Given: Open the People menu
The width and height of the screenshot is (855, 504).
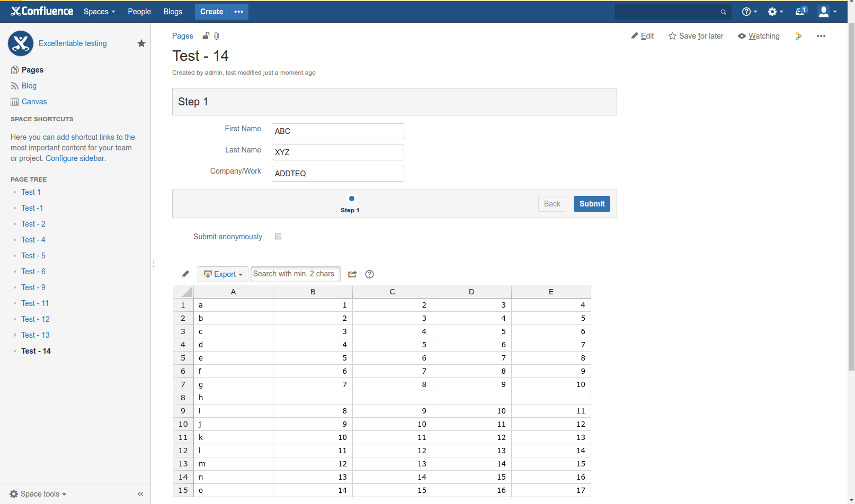Looking at the screenshot, I should pyautogui.click(x=139, y=11).
